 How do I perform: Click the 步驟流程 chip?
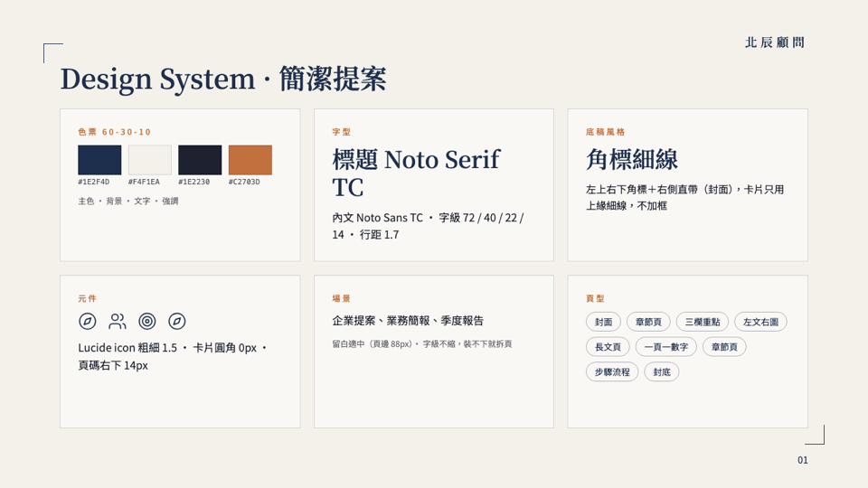coord(612,371)
